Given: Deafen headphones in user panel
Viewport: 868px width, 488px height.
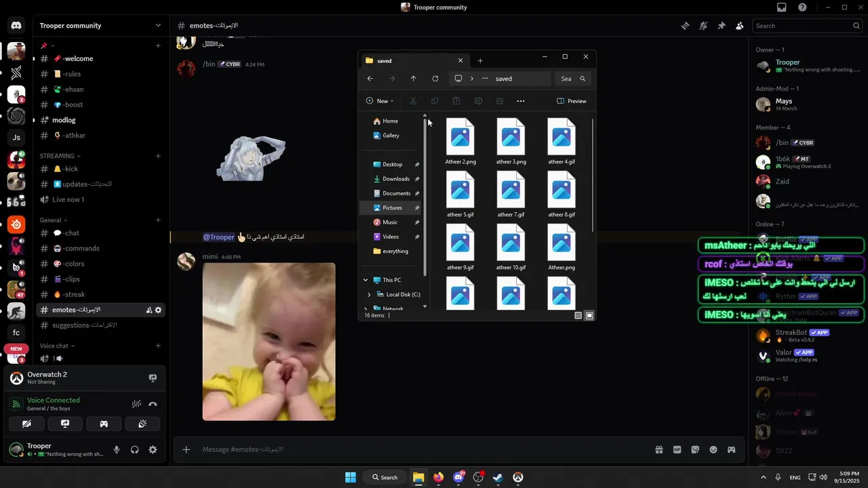Looking at the screenshot, I should (x=135, y=449).
